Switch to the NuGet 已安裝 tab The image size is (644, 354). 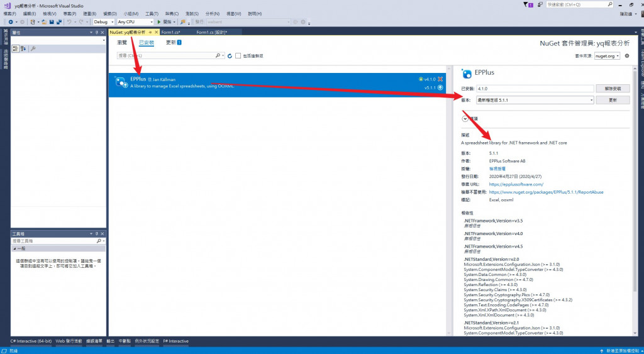tap(146, 42)
